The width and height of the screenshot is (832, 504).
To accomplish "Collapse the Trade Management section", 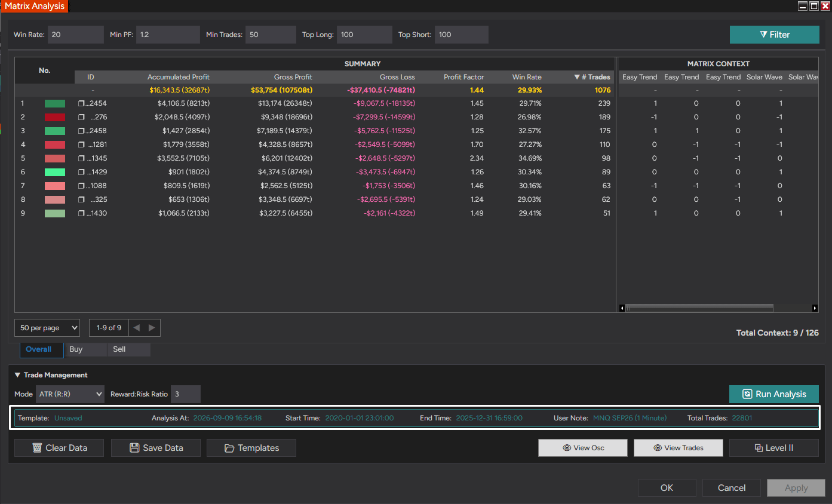I will pyautogui.click(x=17, y=375).
